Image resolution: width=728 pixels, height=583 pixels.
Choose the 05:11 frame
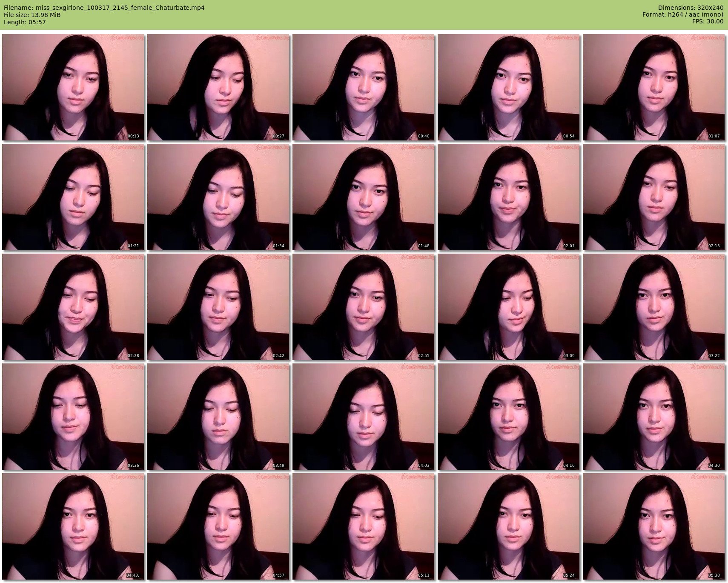[364, 526]
